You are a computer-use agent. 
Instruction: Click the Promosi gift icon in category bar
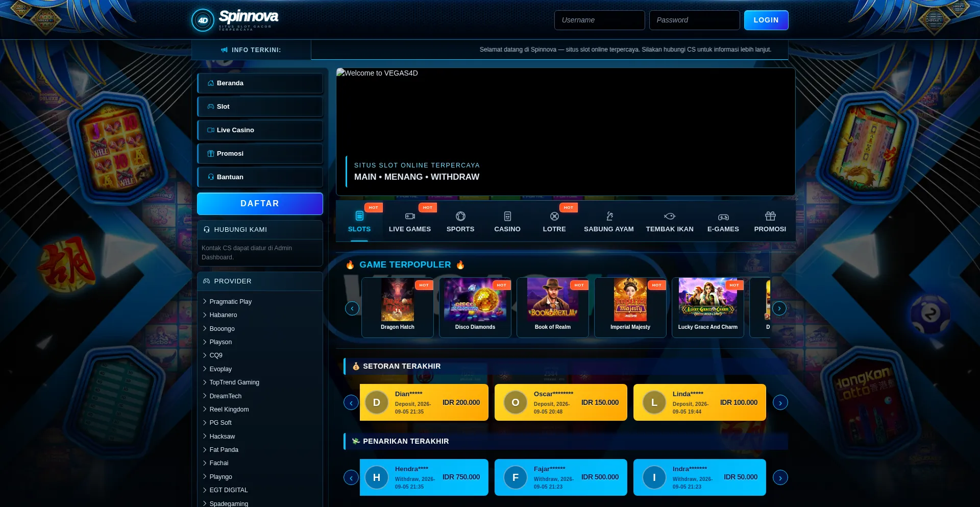(770, 216)
